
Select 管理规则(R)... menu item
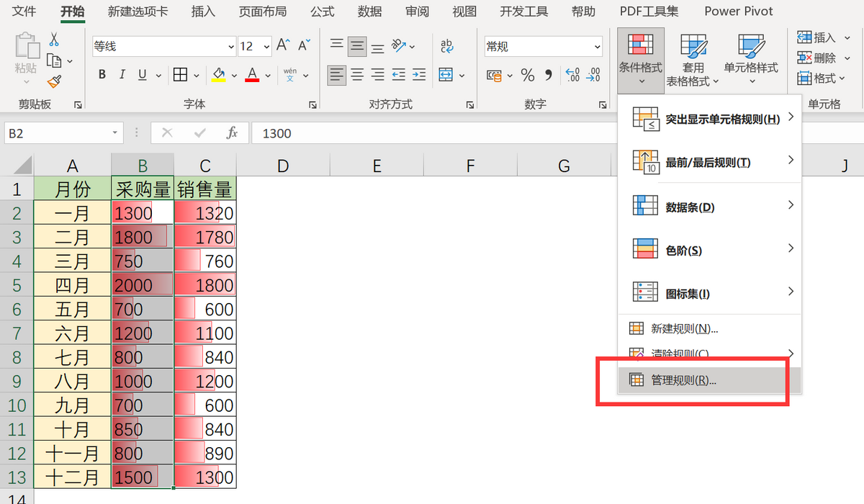coord(709,380)
